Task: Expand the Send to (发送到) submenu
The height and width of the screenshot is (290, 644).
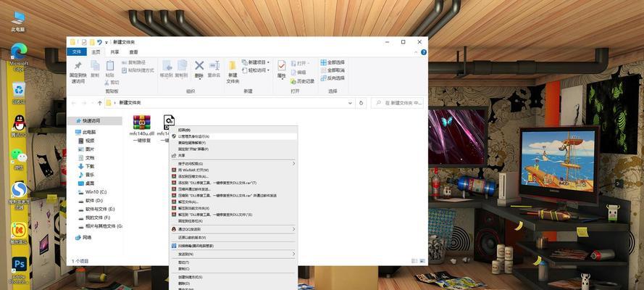Action: pos(233,254)
